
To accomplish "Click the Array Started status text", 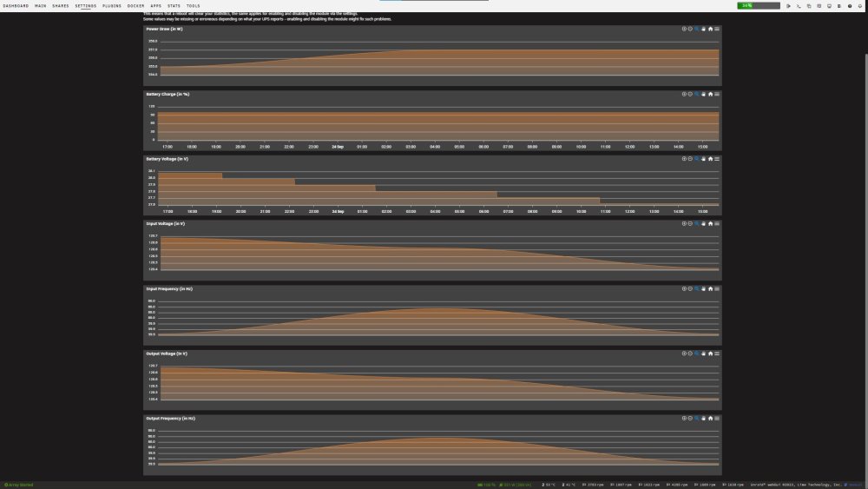I will click(x=19, y=485).
